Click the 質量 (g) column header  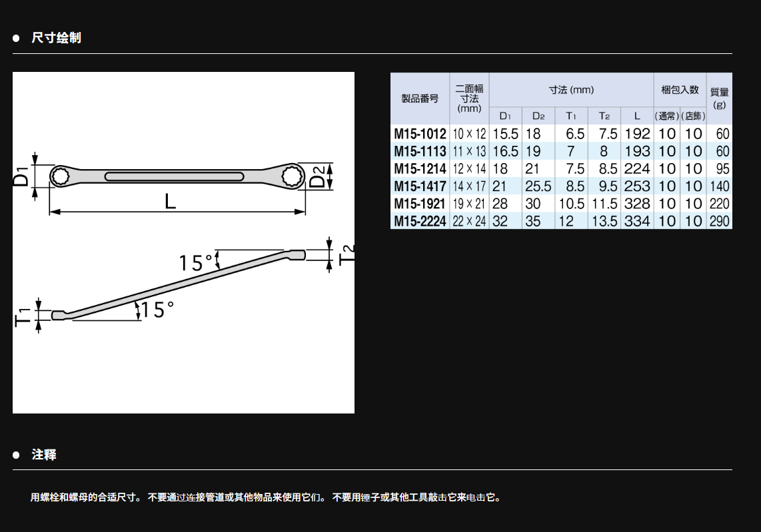(719, 98)
